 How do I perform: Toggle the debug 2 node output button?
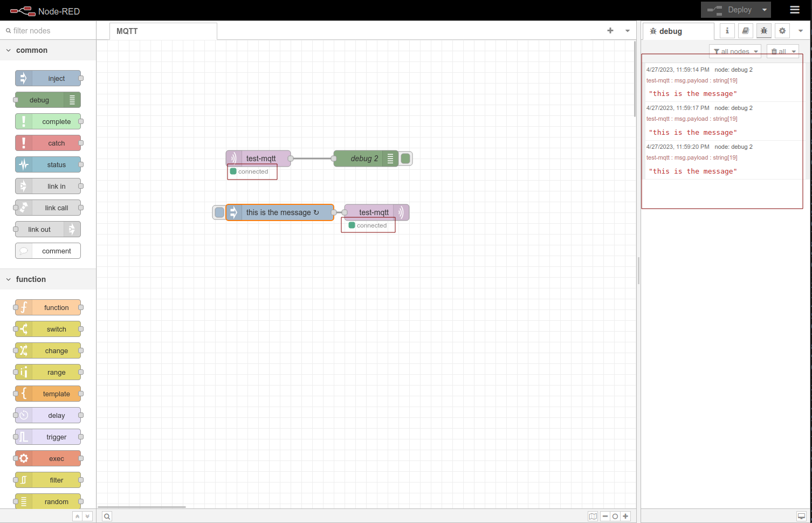tap(406, 159)
